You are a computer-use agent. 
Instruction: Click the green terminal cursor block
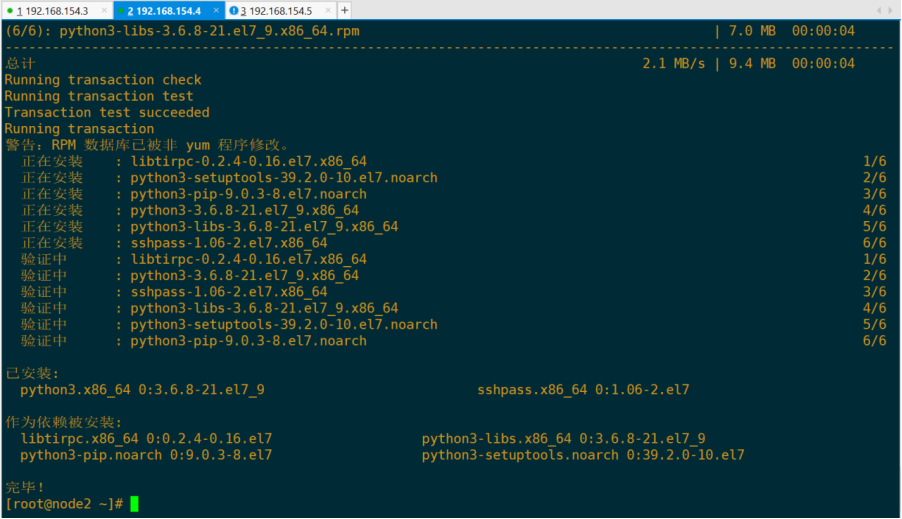(134, 504)
